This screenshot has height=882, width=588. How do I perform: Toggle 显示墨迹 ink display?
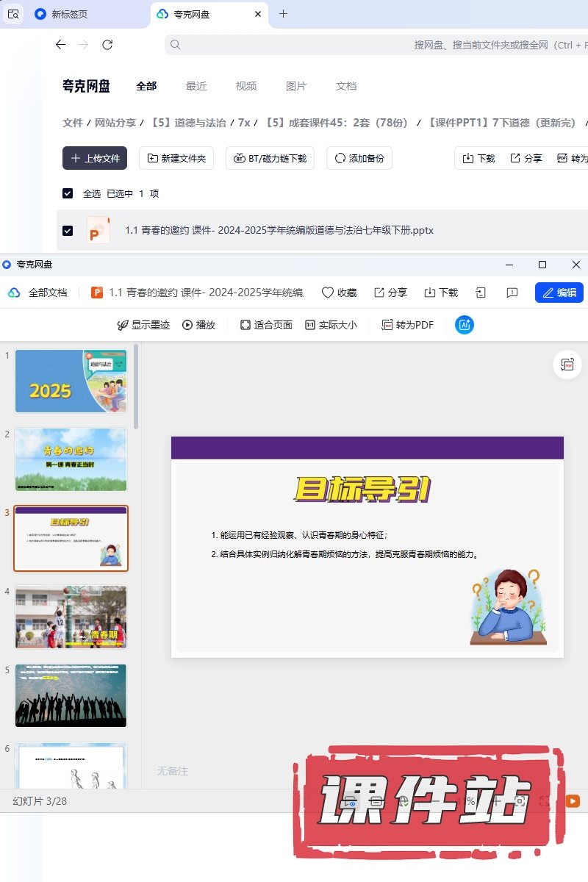(x=143, y=325)
